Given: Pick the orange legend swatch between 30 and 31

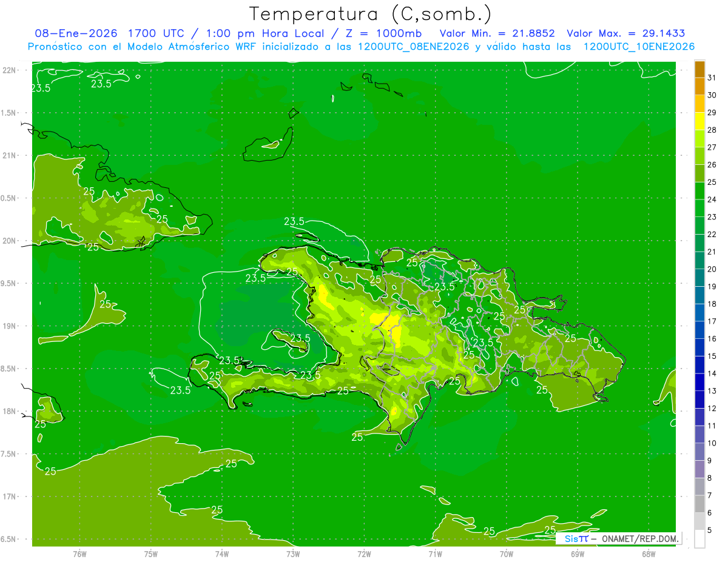Looking at the screenshot, I should pyautogui.click(x=699, y=87).
